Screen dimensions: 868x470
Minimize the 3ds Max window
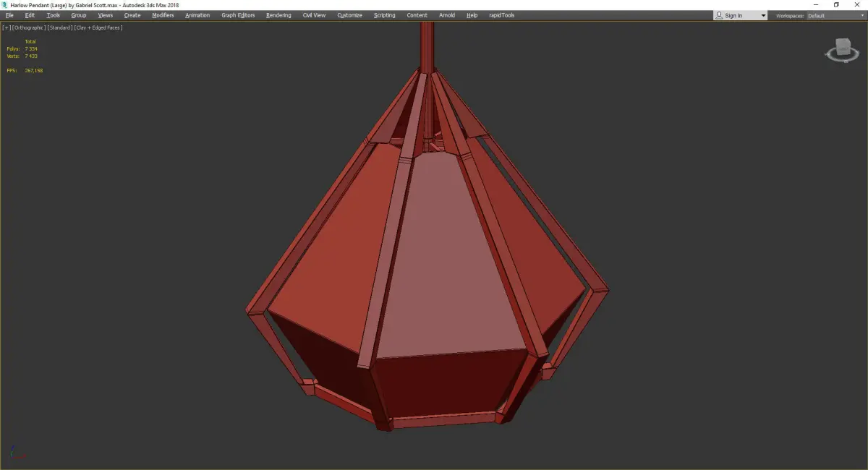click(x=816, y=4)
